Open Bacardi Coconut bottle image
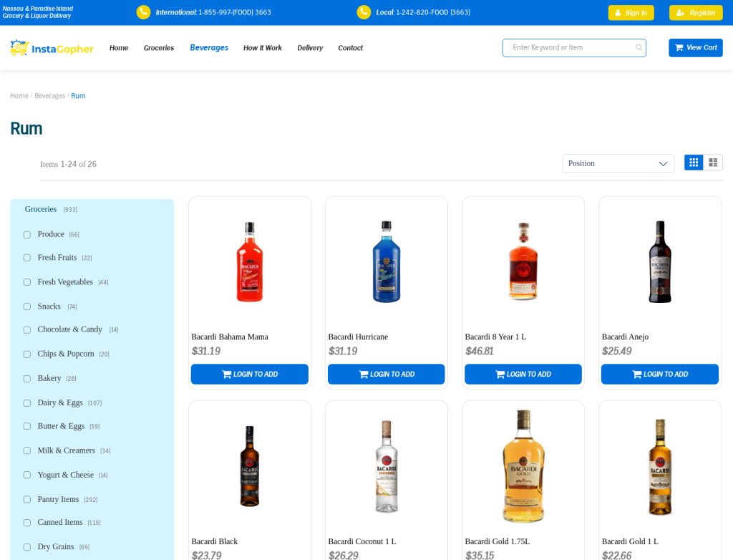The image size is (733, 560). [x=387, y=466]
